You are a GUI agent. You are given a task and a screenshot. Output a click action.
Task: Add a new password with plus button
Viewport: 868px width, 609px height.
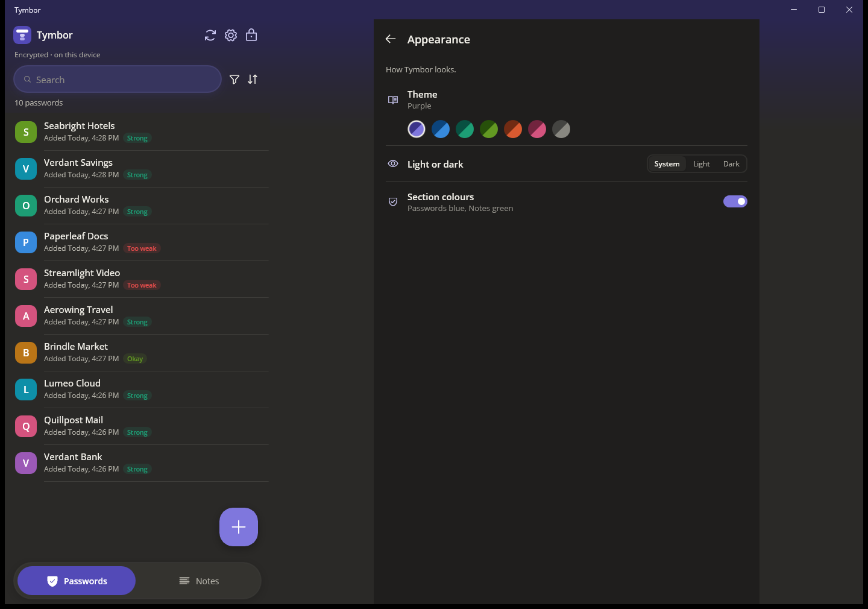click(239, 527)
